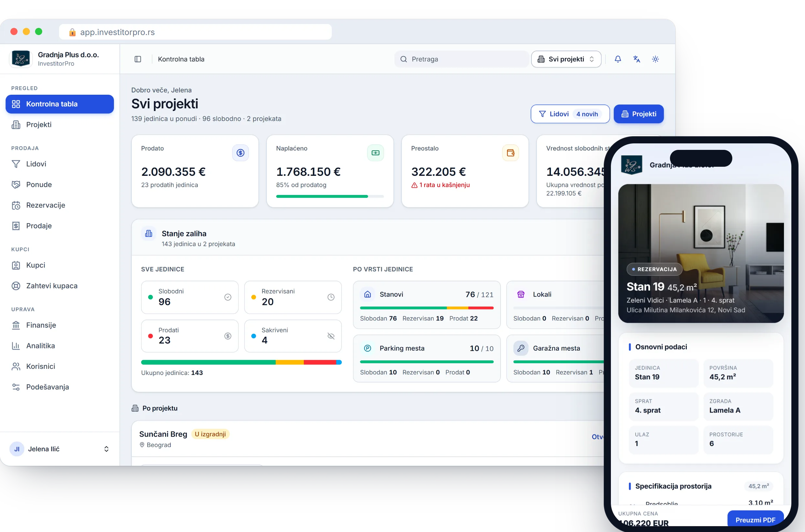Open Korisnici sidebar item
This screenshot has height=532, width=805.
[60, 367]
